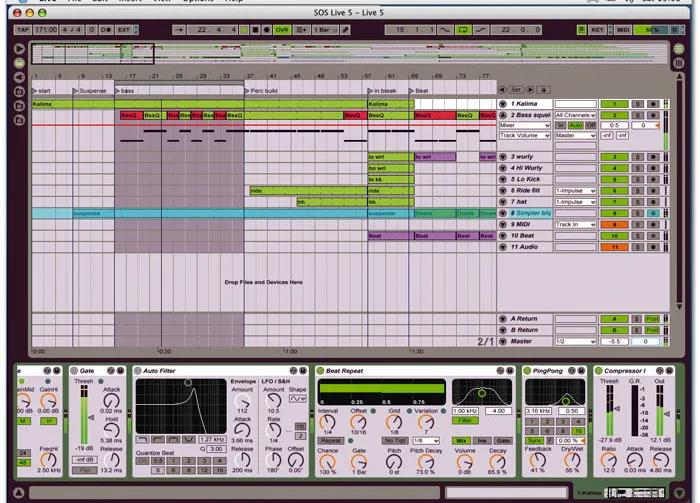Toggle the Follow arrow button in transport

pos(179,30)
